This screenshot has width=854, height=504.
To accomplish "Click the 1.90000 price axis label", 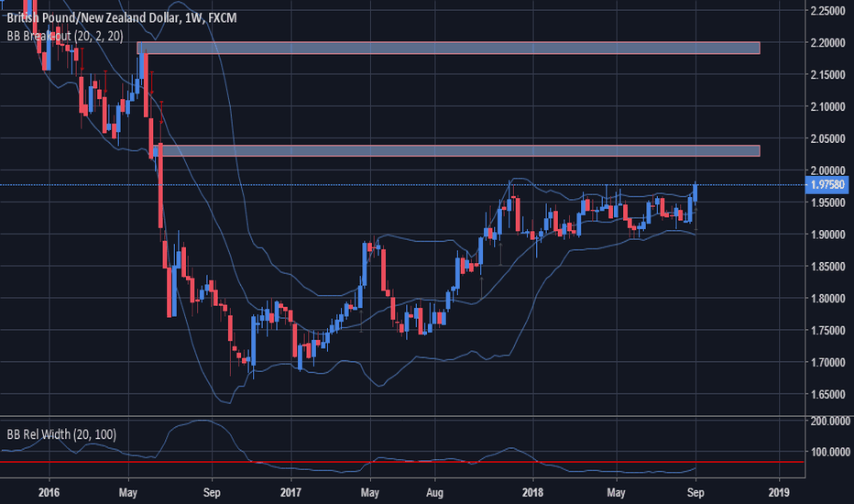I will point(827,235).
